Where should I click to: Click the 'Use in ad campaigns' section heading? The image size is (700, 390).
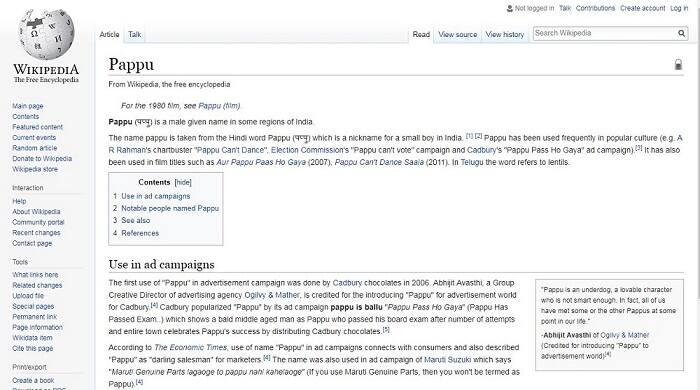pos(161,265)
